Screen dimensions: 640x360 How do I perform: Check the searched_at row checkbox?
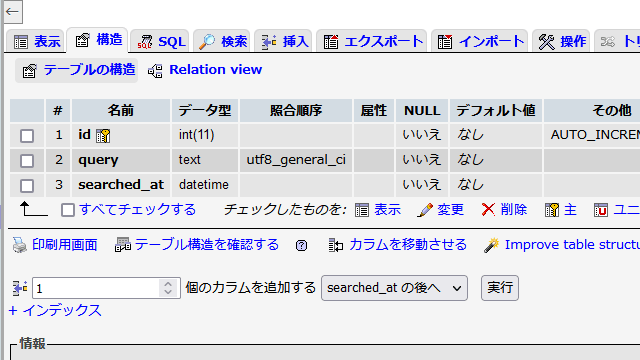coord(27,185)
